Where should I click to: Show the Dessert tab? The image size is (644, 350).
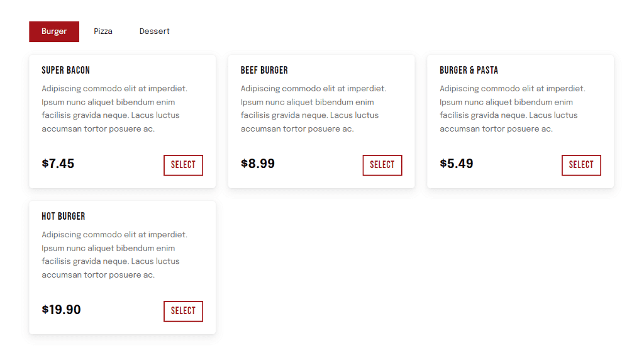(x=154, y=31)
